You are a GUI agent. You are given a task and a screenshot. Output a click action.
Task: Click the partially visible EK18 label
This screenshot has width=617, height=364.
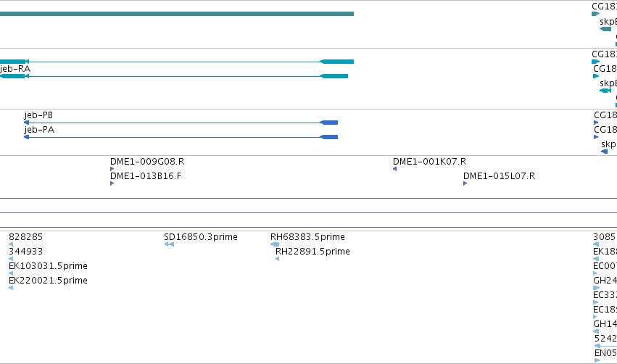coord(605,252)
